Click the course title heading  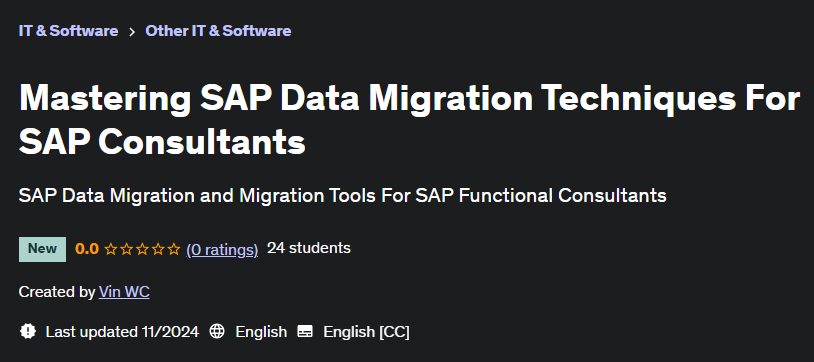[x=409, y=119]
